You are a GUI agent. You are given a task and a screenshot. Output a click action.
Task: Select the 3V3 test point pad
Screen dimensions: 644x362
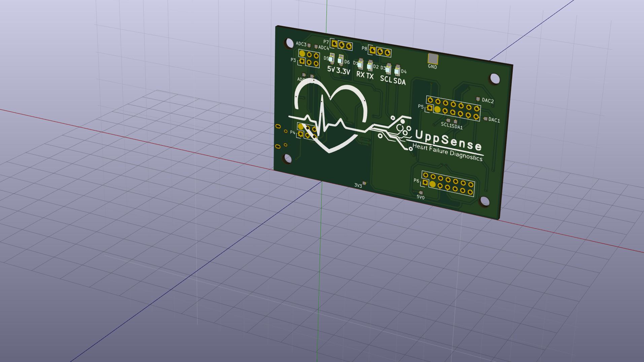[x=364, y=183]
